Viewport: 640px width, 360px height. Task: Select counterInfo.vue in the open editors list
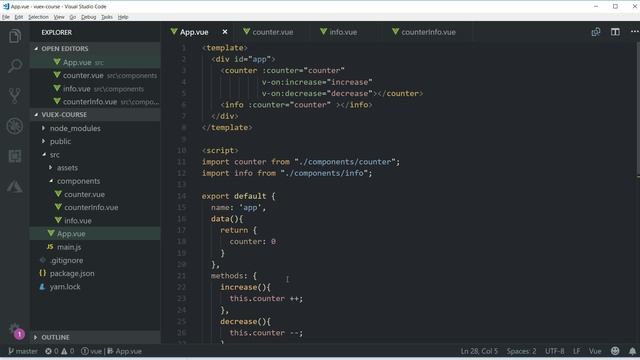[95, 102]
